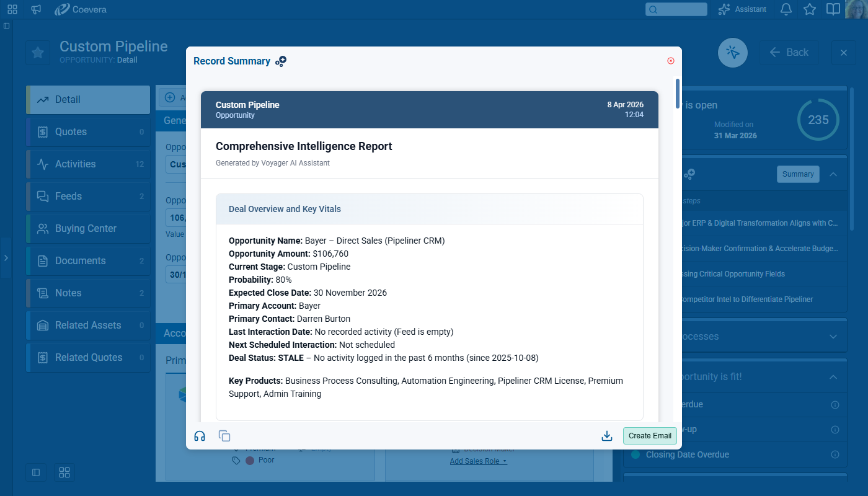Download the intelligence report
This screenshot has height=496, width=868.
click(607, 436)
